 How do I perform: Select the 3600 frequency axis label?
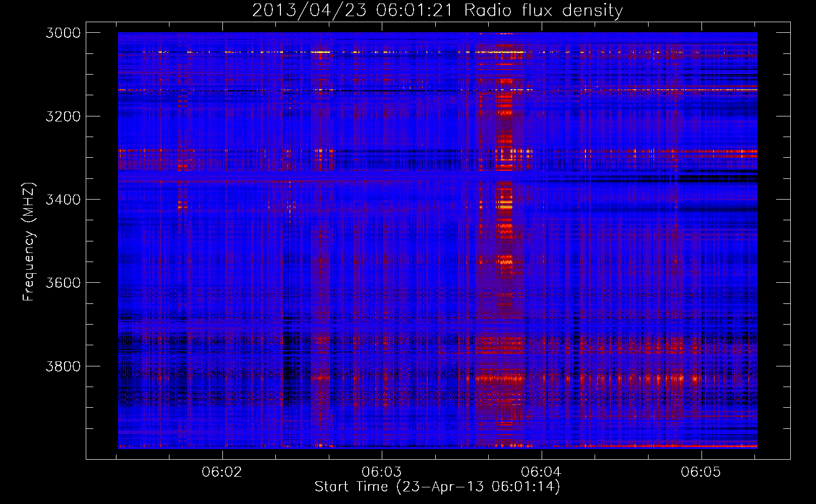point(63,283)
